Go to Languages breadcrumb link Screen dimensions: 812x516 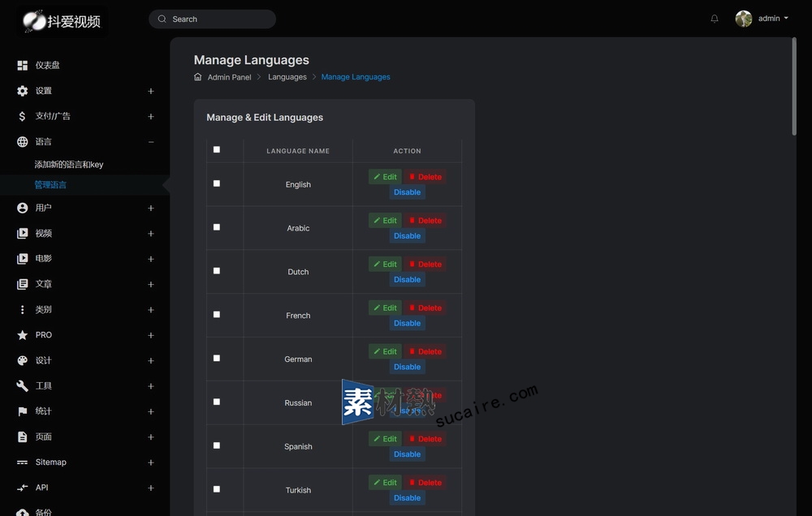(x=287, y=77)
